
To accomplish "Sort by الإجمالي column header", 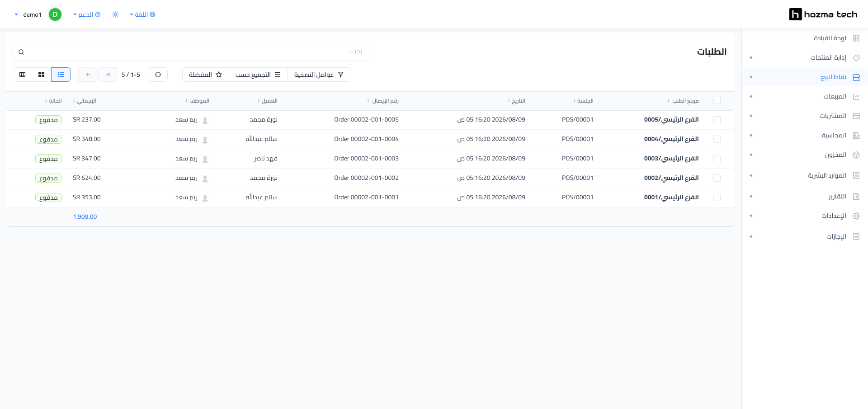I will point(85,101).
